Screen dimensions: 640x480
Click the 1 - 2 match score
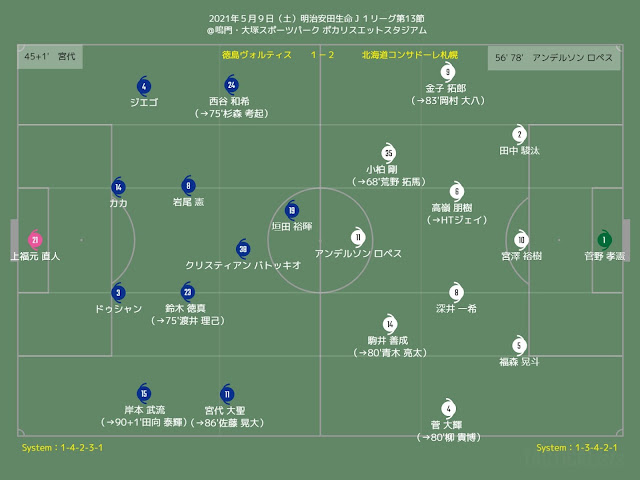pyautogui.click(x=322, y=55)
